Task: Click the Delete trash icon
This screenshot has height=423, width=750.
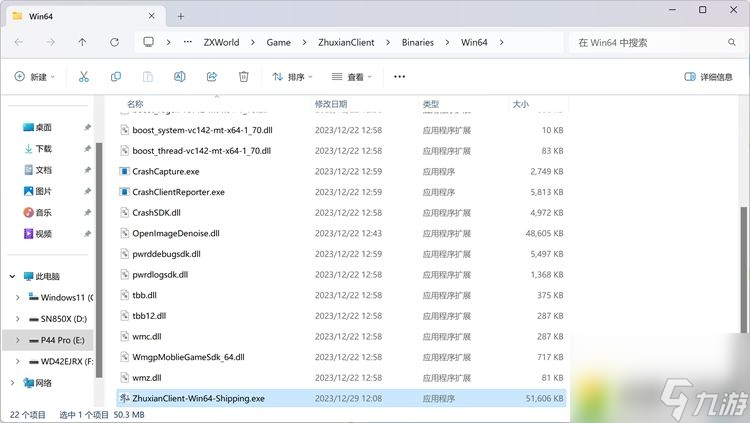Action: click(x=243, y=77)
